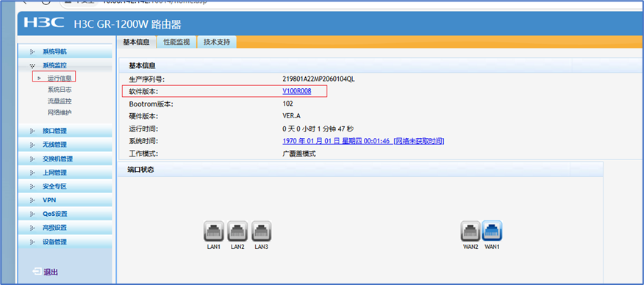The width and height of the screenshot is (644, 285).
Task: Click the H3C logo
Action: tap(44, 23)
